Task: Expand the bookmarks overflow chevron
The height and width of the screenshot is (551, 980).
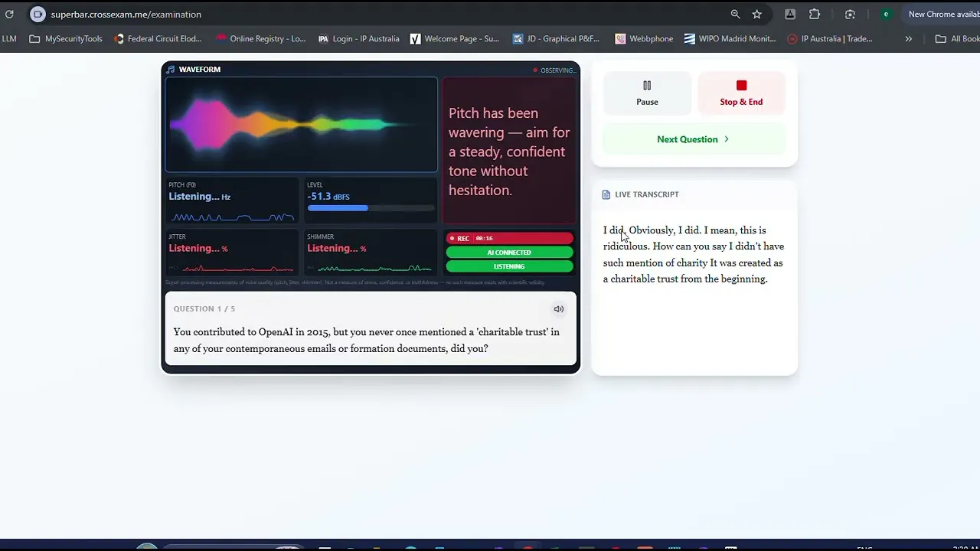Action: [908, 38]
